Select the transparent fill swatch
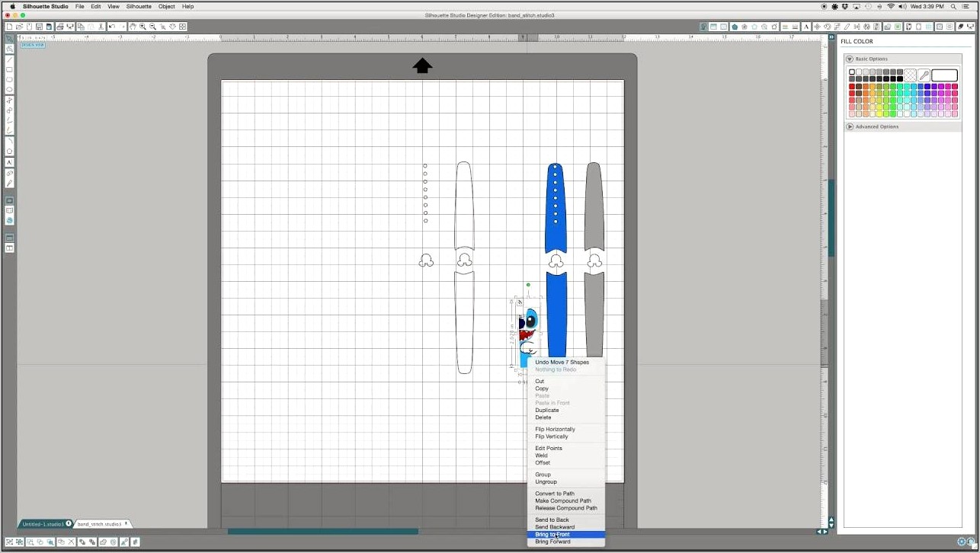Screen dimensions: 980x553 [910, 75]
